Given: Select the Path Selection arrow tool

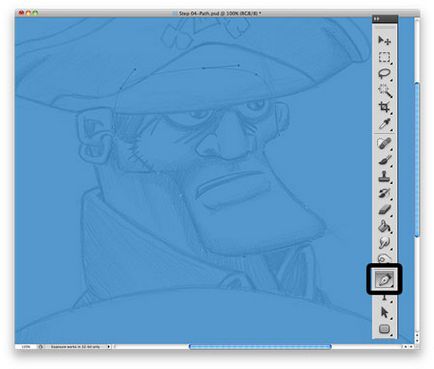Looking at the screenshot, I should 384,313.
